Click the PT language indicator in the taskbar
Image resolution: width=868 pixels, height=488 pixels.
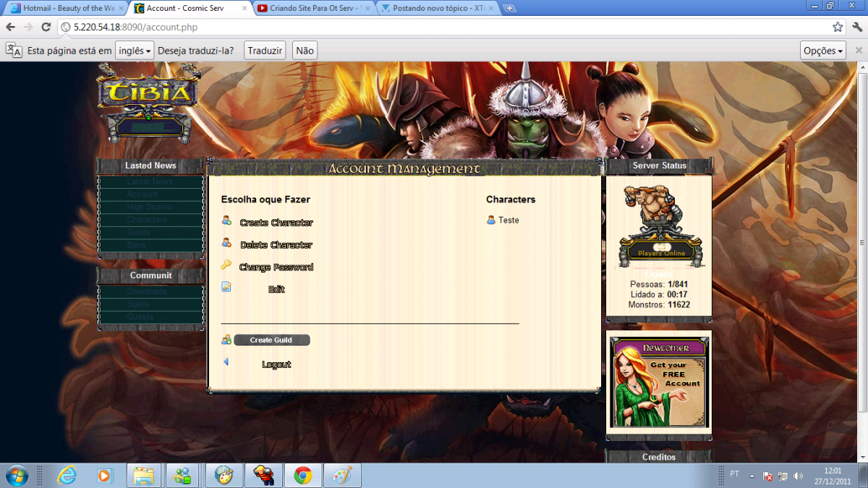pyautogui.click(x=735, y=474)
